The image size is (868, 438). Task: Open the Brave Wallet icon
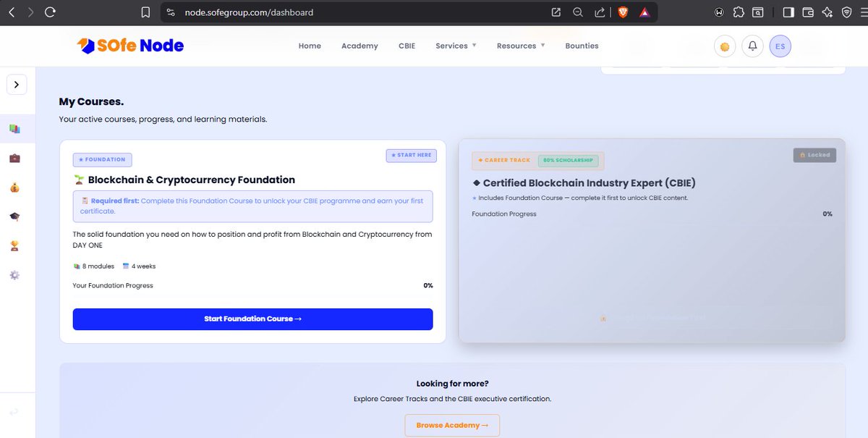click(808, 12)
